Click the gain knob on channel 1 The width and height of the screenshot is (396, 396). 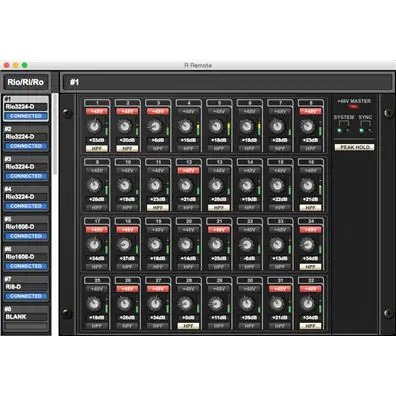click(94, 126)
